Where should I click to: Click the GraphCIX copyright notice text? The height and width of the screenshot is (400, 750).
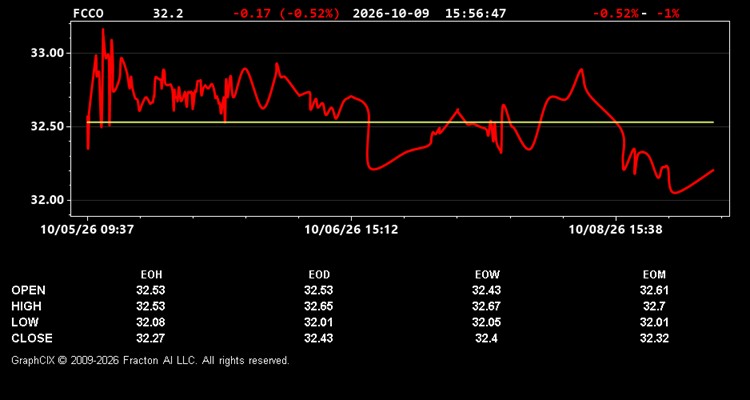[150, 360]
